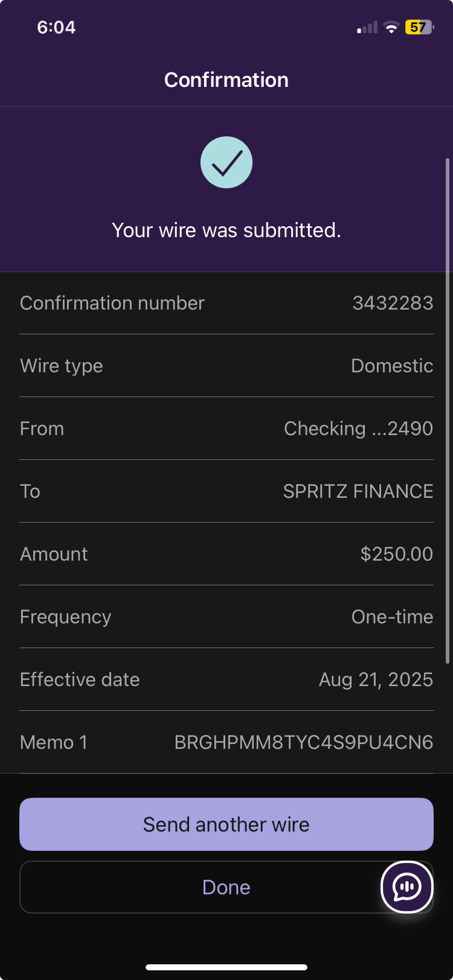The image size is (453, 980).
Task: Tap the battery indicator in status bar
Action: point(419,27)
